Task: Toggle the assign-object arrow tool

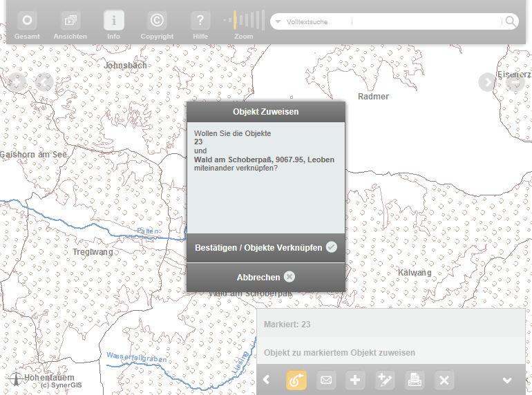Action: point(296,380)
